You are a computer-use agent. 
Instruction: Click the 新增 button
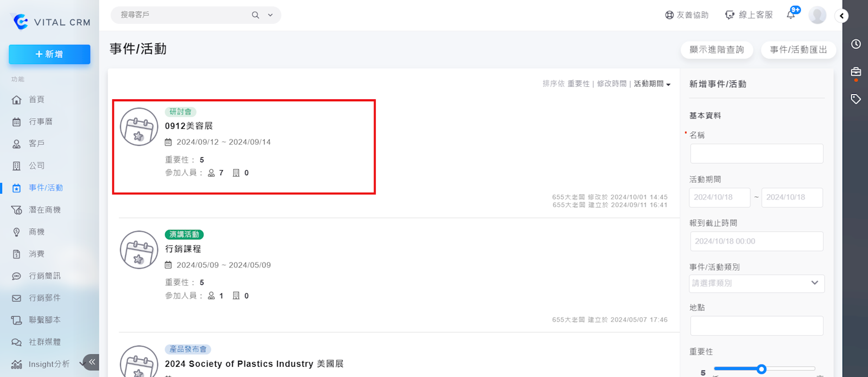pos(49,54)
